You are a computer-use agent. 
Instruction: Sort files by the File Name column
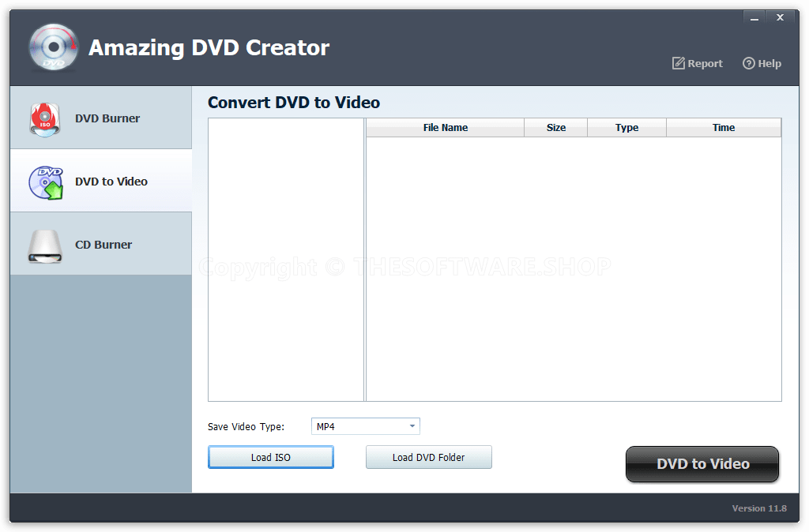[x=444, y=127]
